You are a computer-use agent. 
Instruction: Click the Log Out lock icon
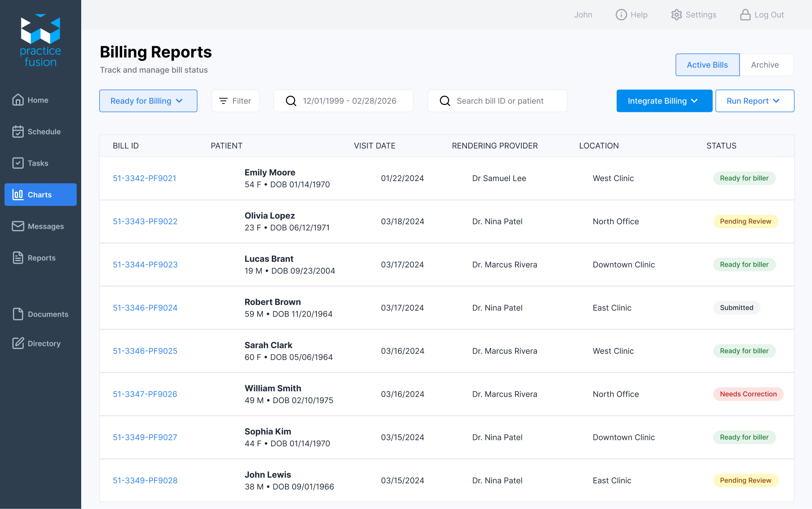tap(745, 15)
